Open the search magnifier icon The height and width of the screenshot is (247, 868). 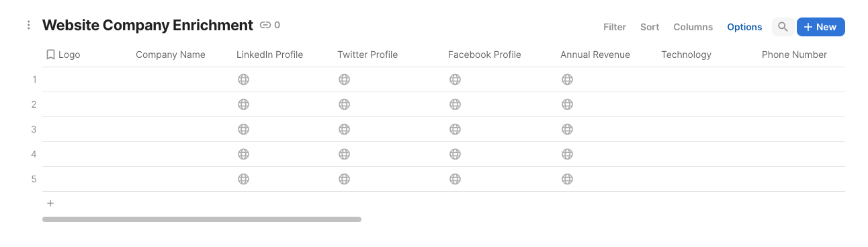click(x=783, y=27)
